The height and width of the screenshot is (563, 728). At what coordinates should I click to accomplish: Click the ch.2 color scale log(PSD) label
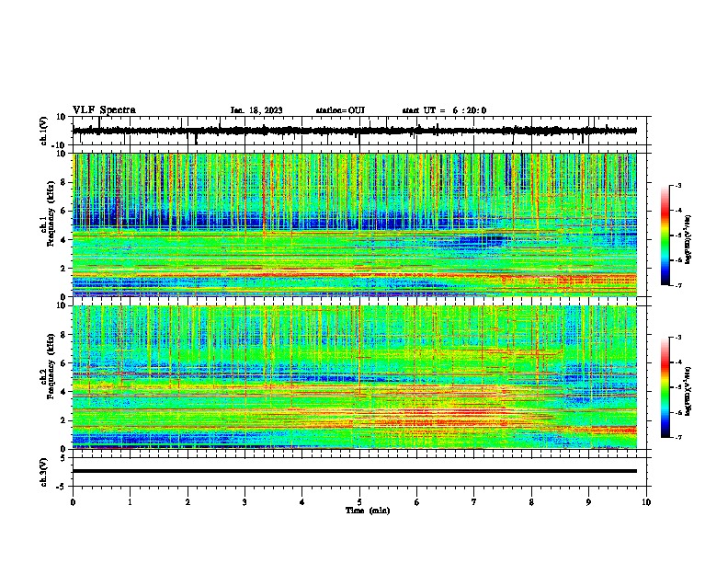click(x=688, y=392)
